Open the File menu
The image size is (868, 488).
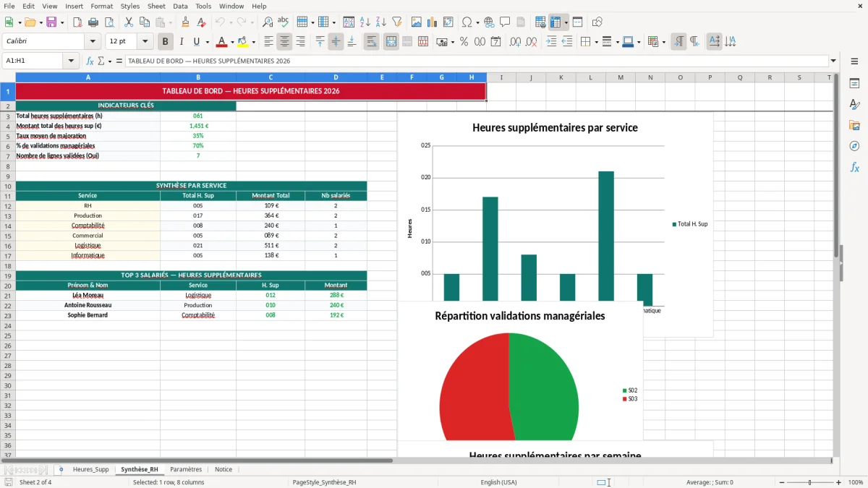[9, 6]
